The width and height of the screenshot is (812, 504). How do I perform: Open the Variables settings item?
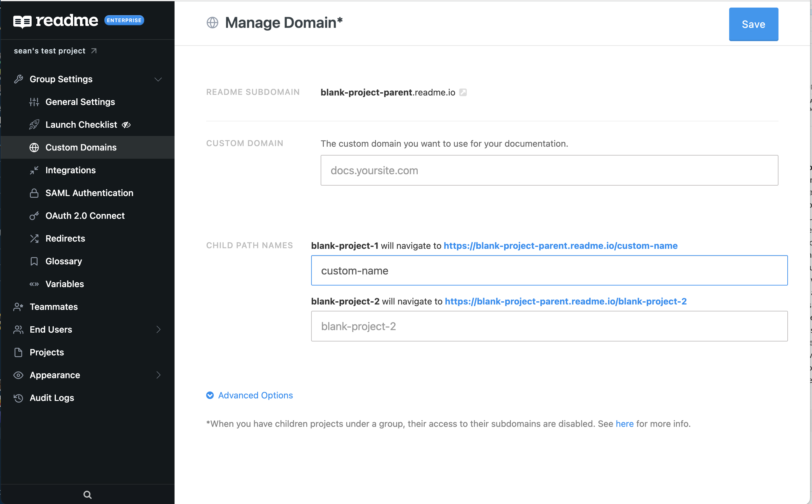tap(65, 284)
